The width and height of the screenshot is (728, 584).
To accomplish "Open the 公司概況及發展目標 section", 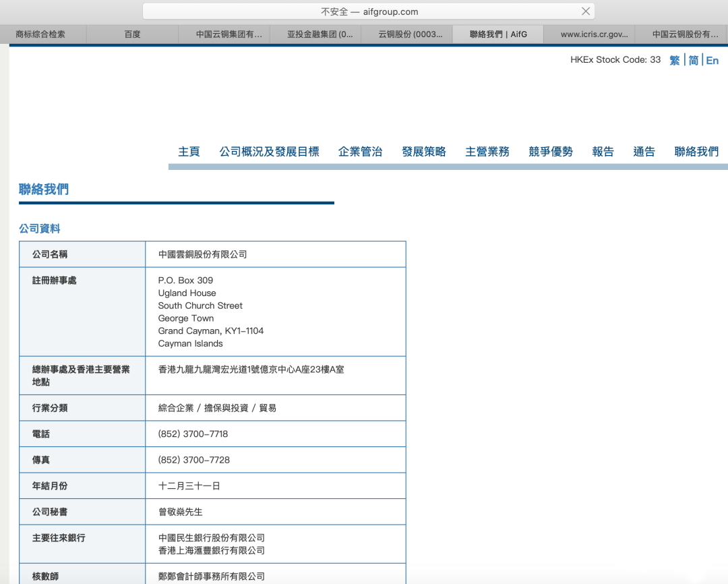I will click(269, 151).
